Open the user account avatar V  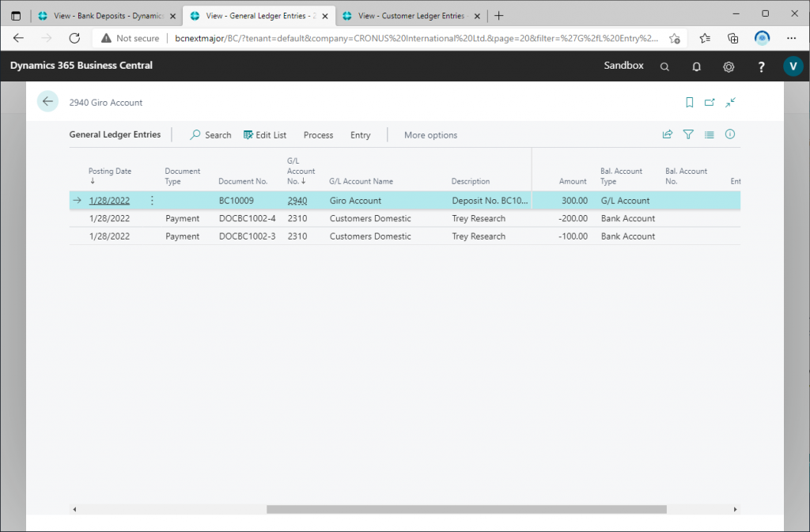pyautogui.click(x=793, y=66)
